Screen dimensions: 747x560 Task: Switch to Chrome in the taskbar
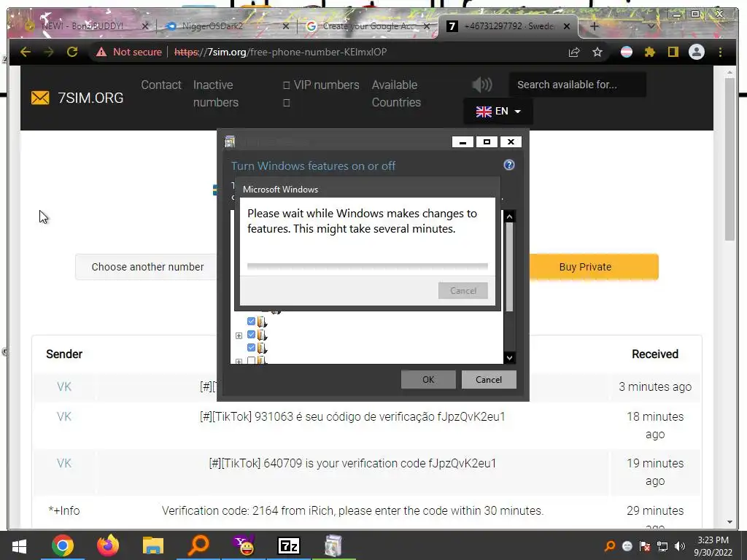[x=63, y=545]
